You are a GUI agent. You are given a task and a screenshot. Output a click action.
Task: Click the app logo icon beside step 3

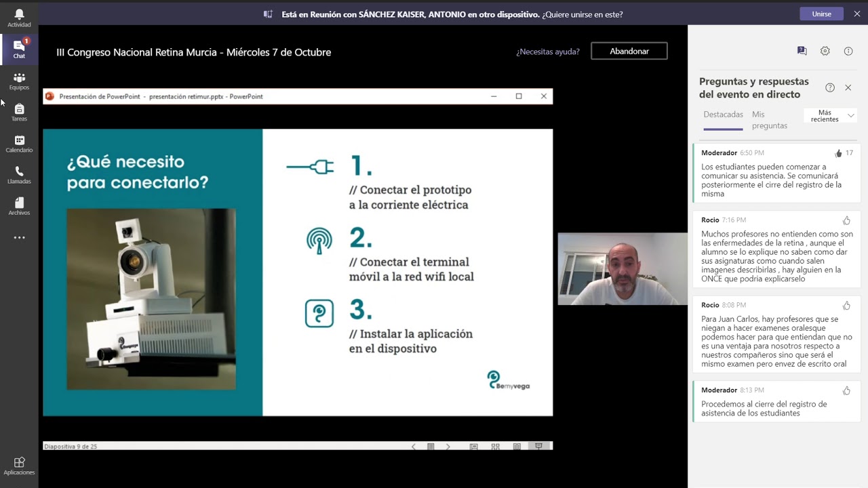click(319, 313)
